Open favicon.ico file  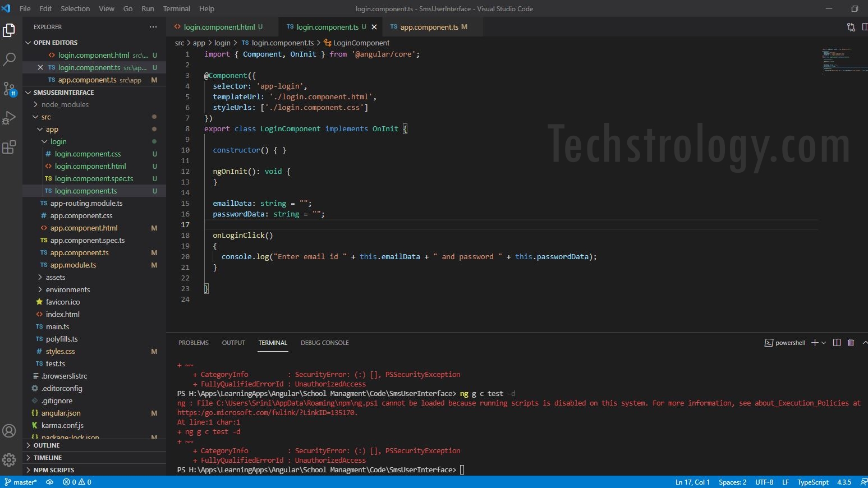pos(94,302)
